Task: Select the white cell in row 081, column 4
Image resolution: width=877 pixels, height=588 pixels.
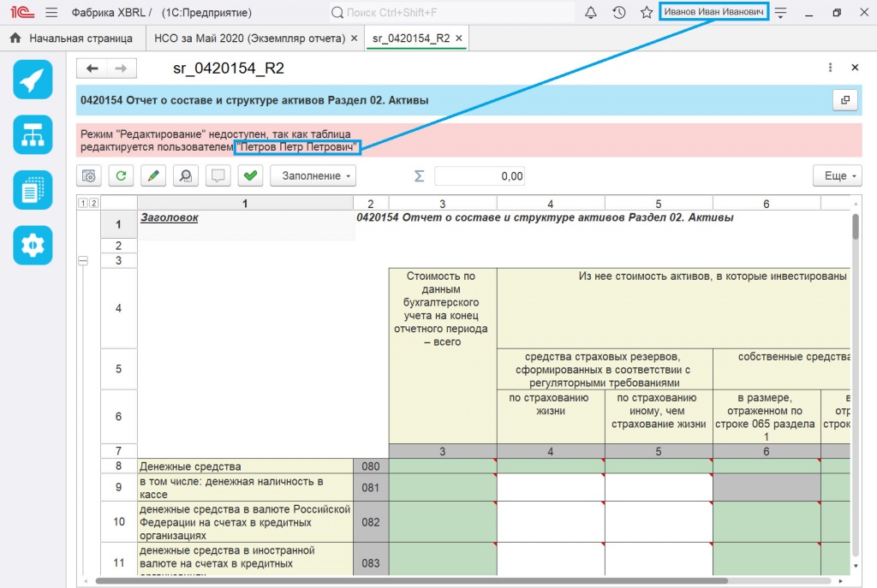Action: click(551, 487)
